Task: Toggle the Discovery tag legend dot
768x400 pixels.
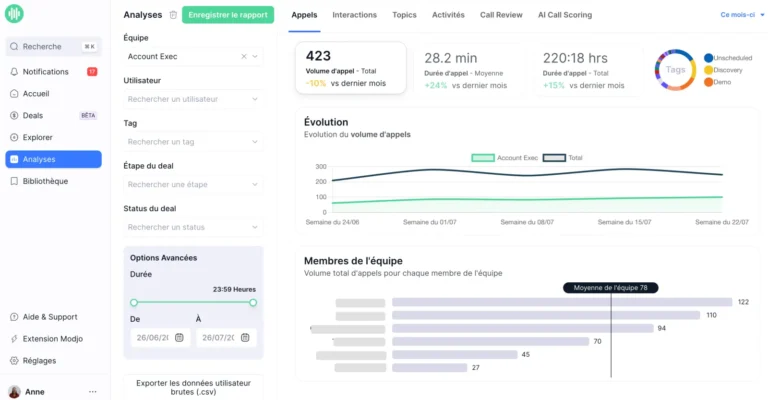Action: point(708,70)
